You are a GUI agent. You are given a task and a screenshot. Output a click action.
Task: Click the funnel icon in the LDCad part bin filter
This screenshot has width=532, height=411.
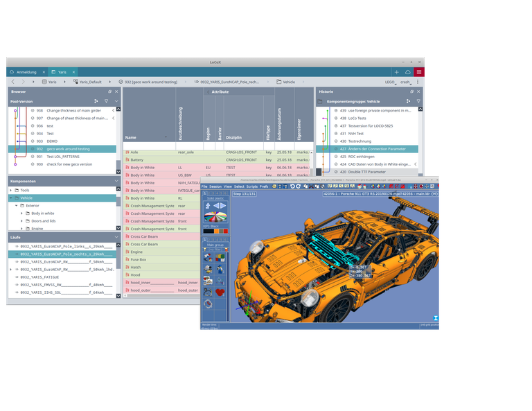point(205,250)
